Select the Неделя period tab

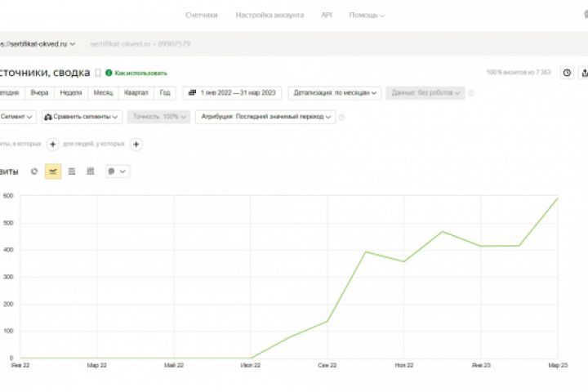point(71,92)
